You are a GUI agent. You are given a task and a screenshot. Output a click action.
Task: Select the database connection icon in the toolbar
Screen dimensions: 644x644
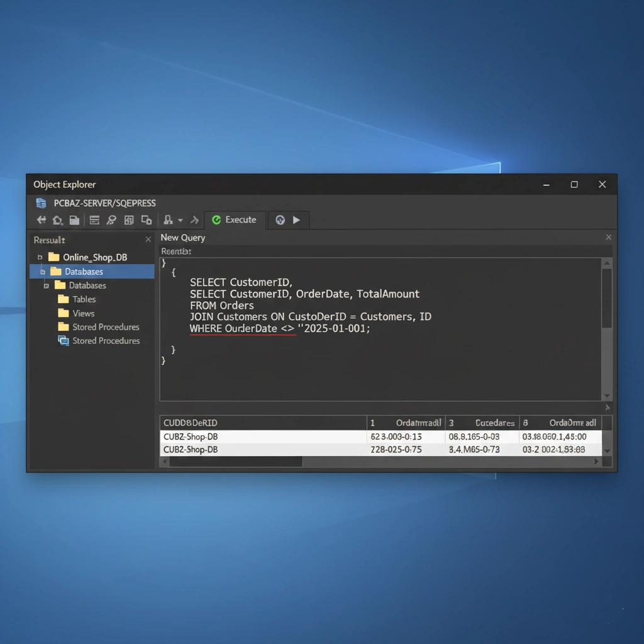[167, 219]
